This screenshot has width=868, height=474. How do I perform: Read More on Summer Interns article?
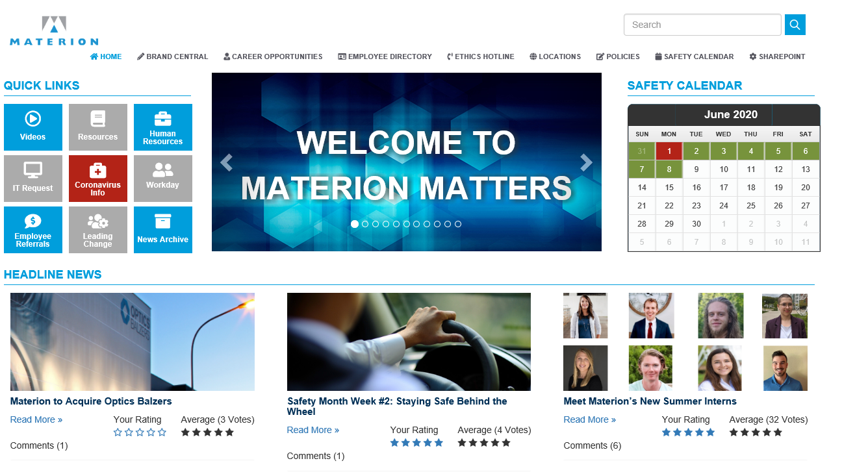pos(590,419)
